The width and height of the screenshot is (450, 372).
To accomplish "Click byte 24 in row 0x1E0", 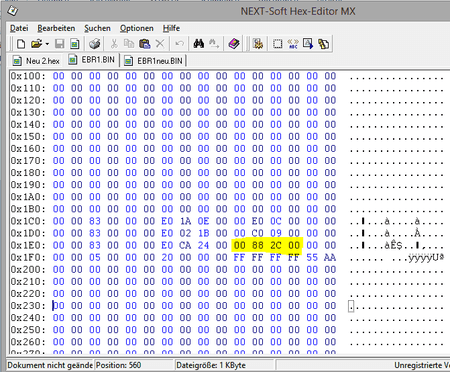I will [x=203, y=245].
